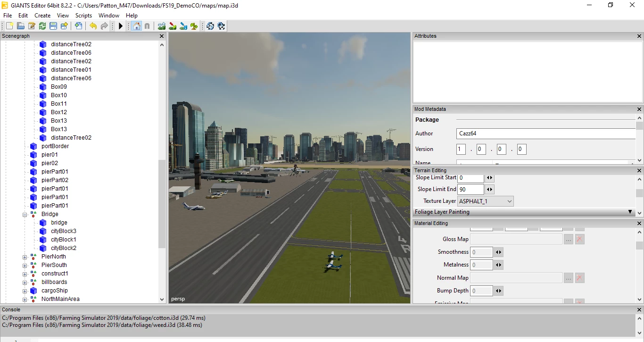Expand the PierNorth tree node

[x=25, y=257]
